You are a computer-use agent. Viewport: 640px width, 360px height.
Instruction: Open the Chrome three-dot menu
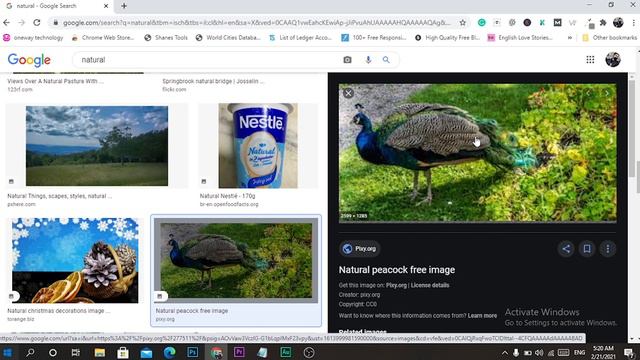(633, 23)
